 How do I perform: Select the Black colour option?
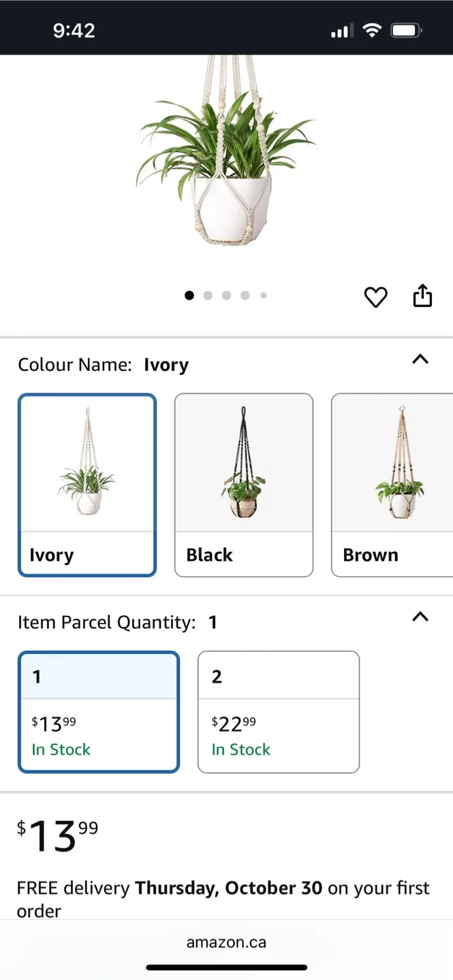(244, 485)
